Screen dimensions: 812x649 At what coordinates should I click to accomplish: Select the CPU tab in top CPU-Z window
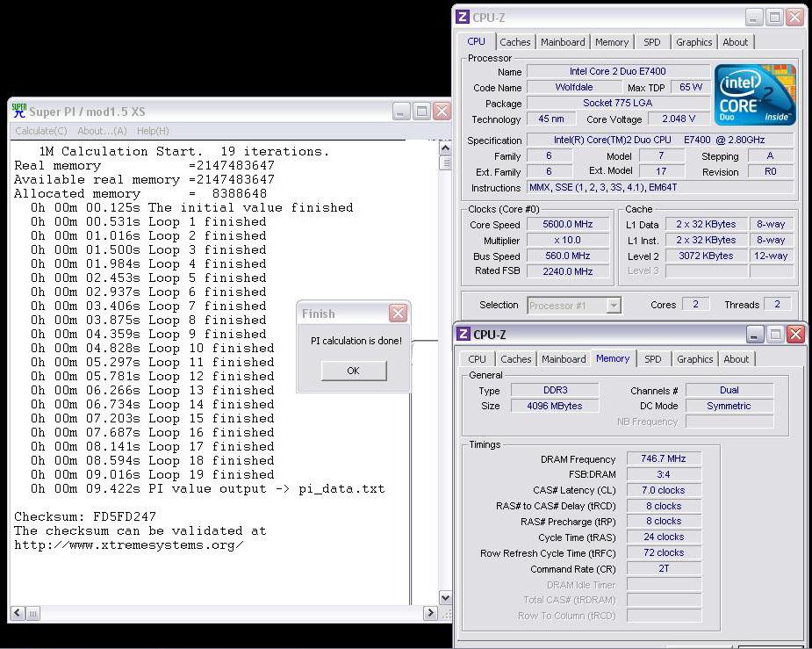[477, 41]
